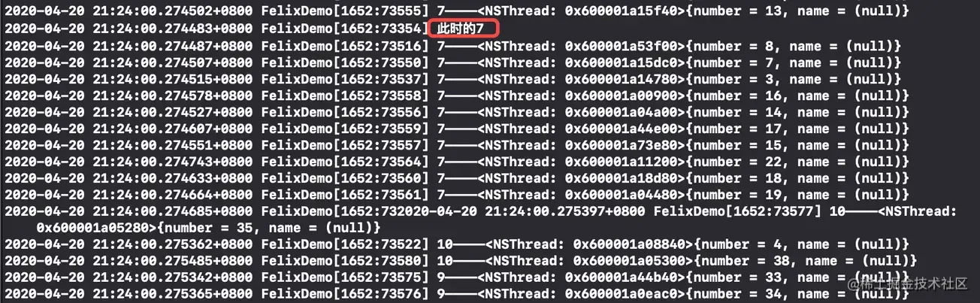Select log entry for thread number = 17

coord(457,129)
